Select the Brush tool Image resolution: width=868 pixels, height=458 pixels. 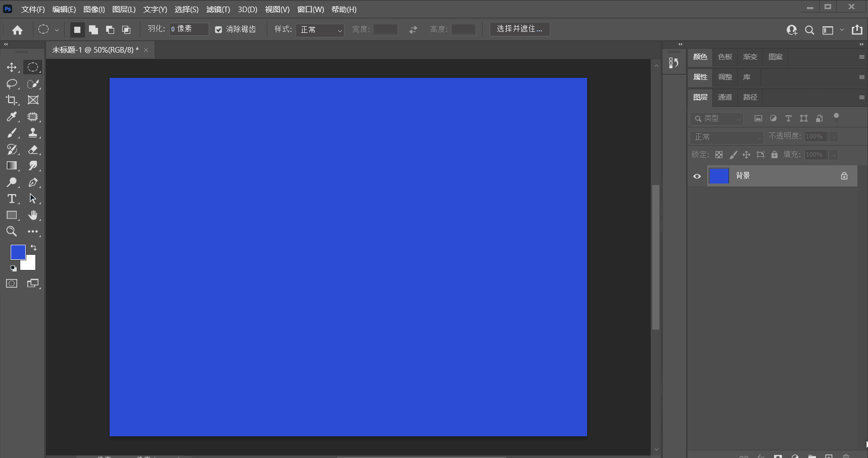[x=12, y=133]
